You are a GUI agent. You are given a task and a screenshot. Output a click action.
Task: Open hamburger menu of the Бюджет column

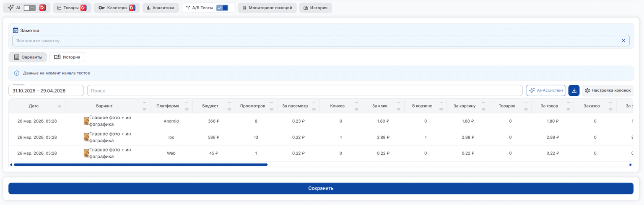point(230,109)
